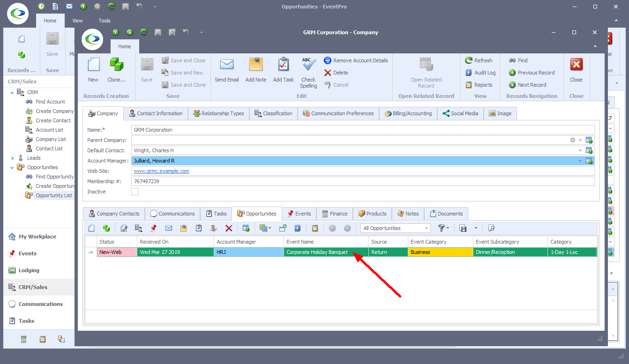Select the yellow Business event category cell
This screenshot has height=364, width=629.
[x=441, y=252]
